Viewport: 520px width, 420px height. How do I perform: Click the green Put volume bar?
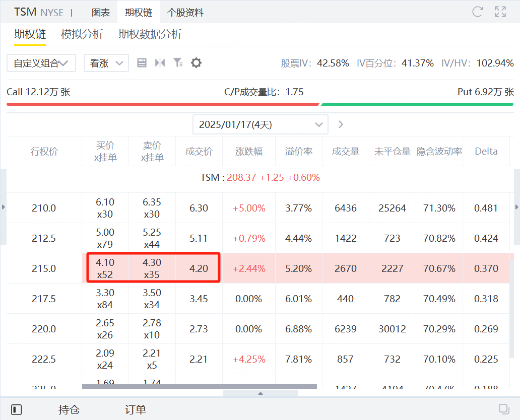[417, 104]
